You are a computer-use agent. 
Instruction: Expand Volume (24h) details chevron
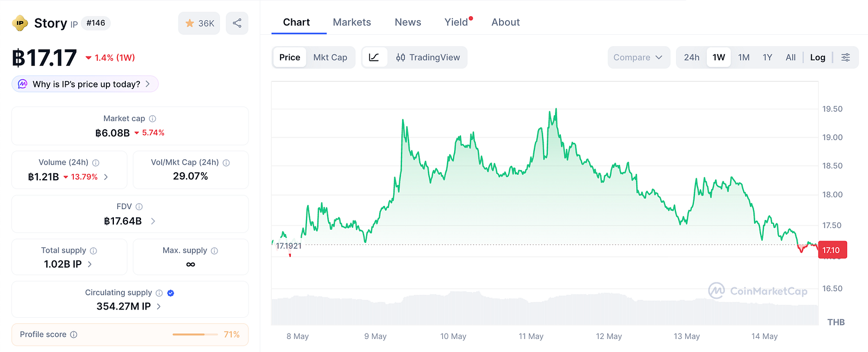106,177
